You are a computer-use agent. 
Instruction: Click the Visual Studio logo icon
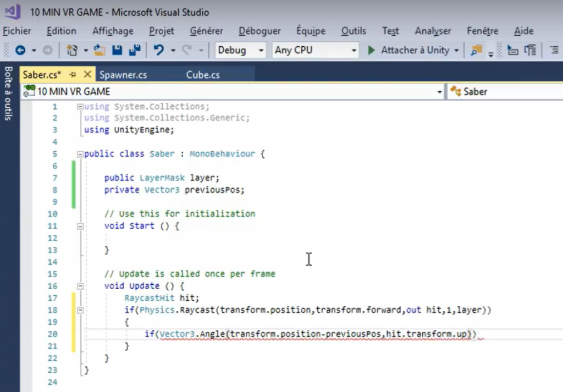(x=13, y=12)
